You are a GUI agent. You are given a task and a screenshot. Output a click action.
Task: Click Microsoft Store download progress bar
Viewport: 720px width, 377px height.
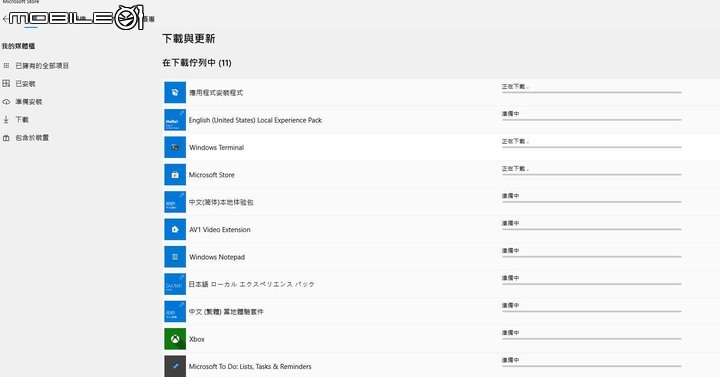[x=591, y=174]
